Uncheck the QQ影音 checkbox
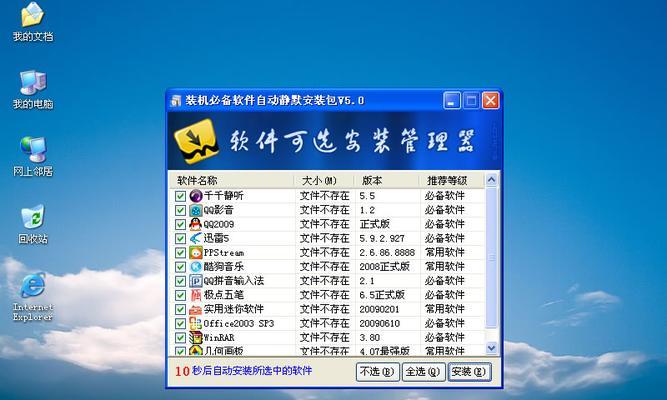Image resolution: width=667 pixels, height=400 pixels. 180,210
